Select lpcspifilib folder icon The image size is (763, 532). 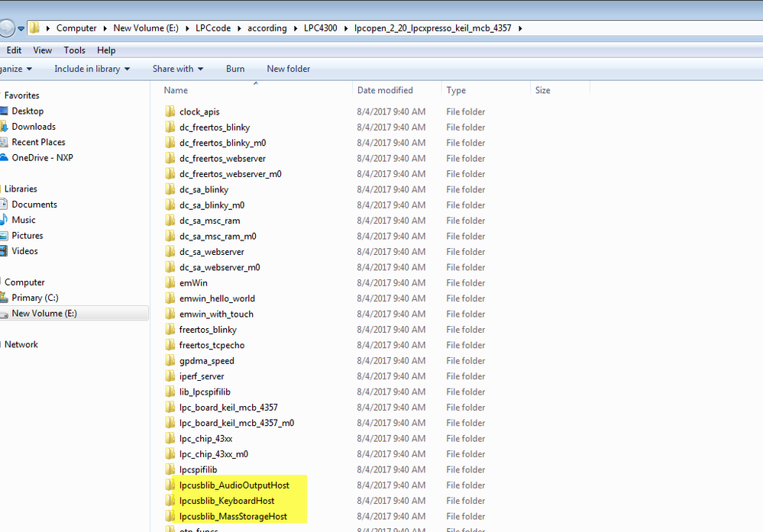[170, 469]
